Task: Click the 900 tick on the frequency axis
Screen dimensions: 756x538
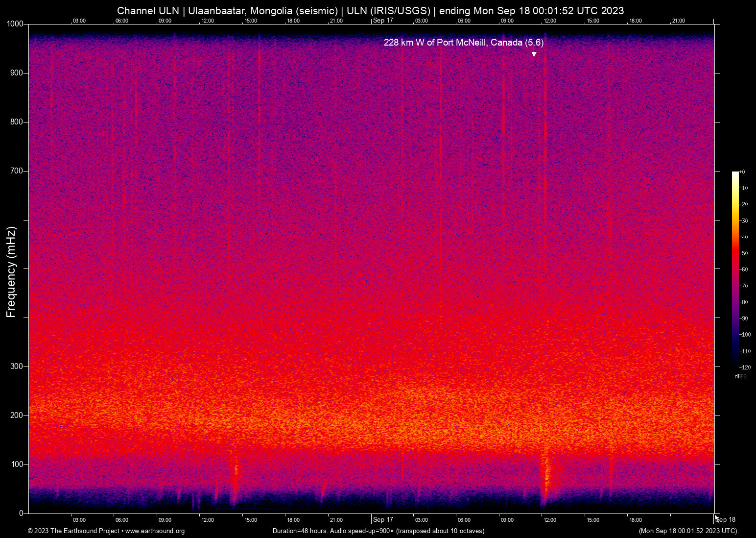Action: click(x=17, y=73)
